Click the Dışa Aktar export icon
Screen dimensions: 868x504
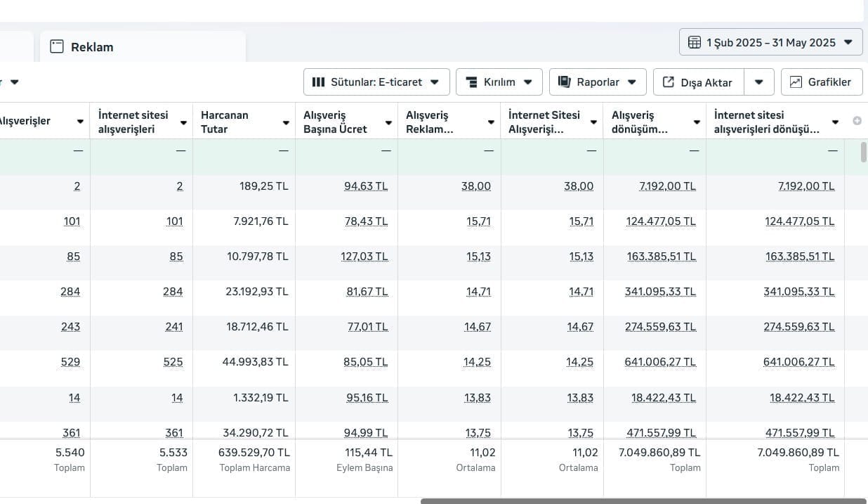click(x=668, y=82)
